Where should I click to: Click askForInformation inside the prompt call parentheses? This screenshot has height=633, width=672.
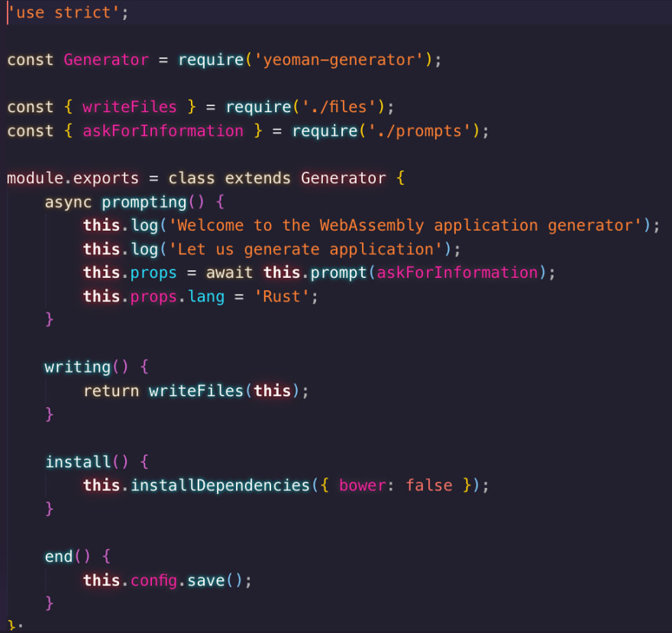457,273
